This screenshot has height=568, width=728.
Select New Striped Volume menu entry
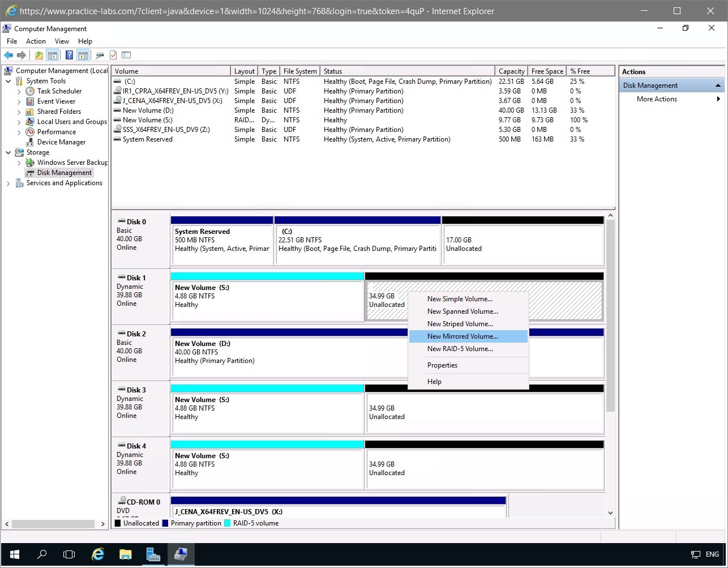(x=460, y=324)
